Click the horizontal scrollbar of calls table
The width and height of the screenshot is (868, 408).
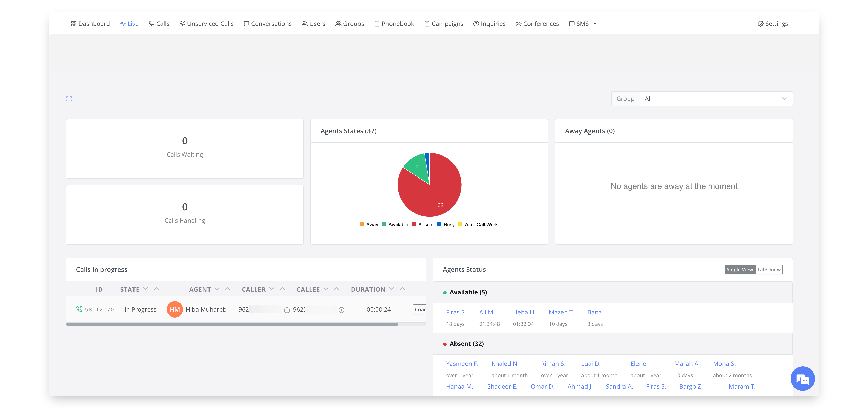(232, 324)
